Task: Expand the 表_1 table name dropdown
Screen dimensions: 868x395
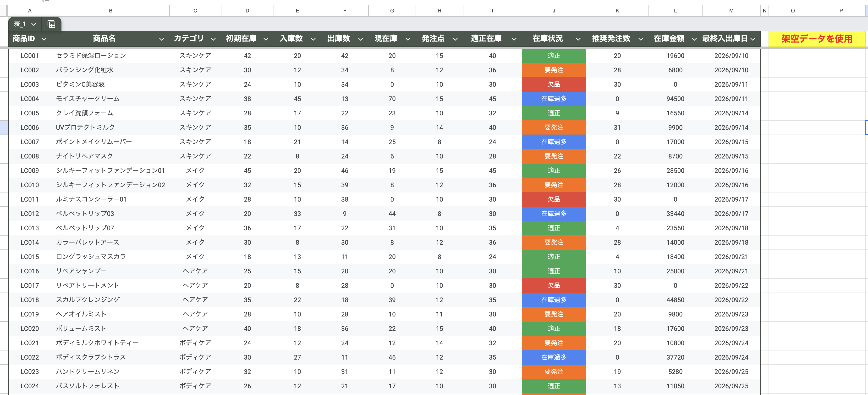Action: (x=33, y=24)
